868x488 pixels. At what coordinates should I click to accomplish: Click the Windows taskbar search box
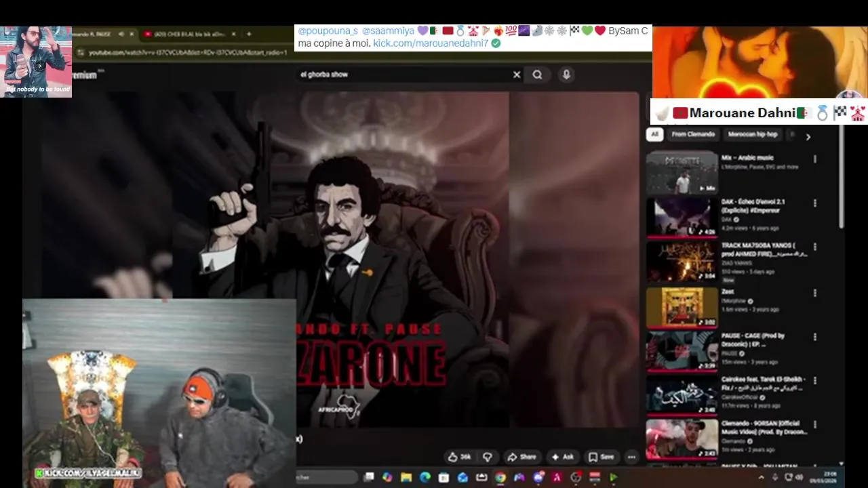point(327,477)
